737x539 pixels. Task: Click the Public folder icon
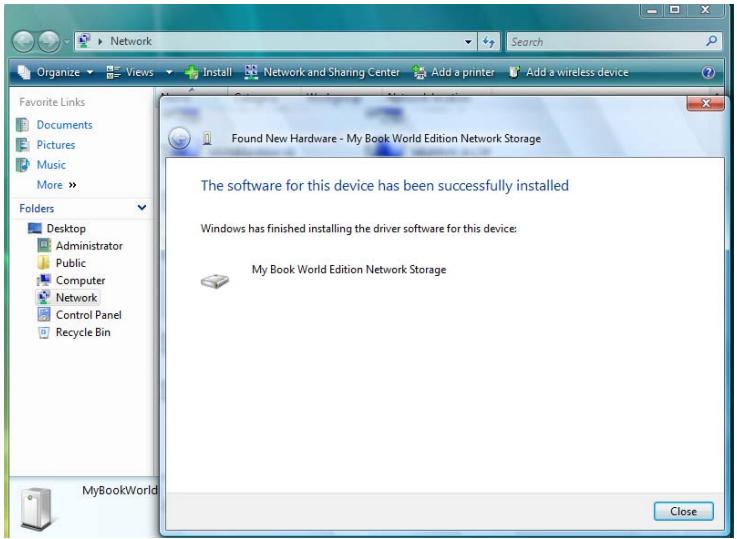pyautogui.click(x=44, y=263)
